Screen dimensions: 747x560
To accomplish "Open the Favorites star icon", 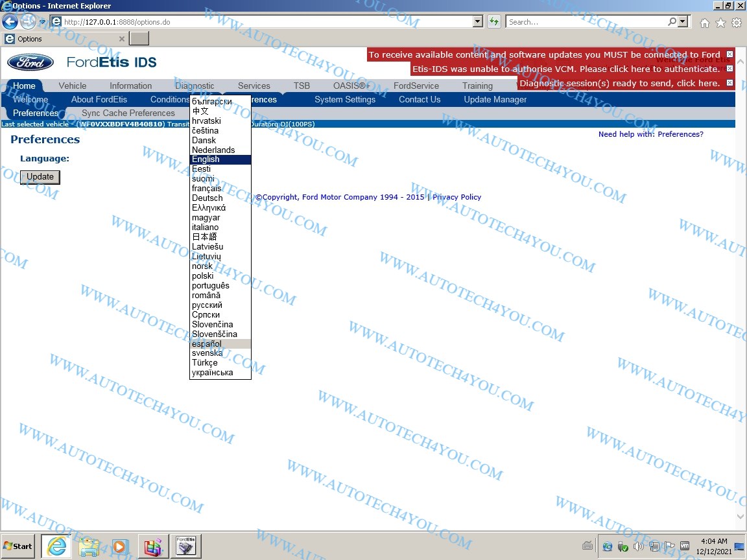I will [720, 23].
